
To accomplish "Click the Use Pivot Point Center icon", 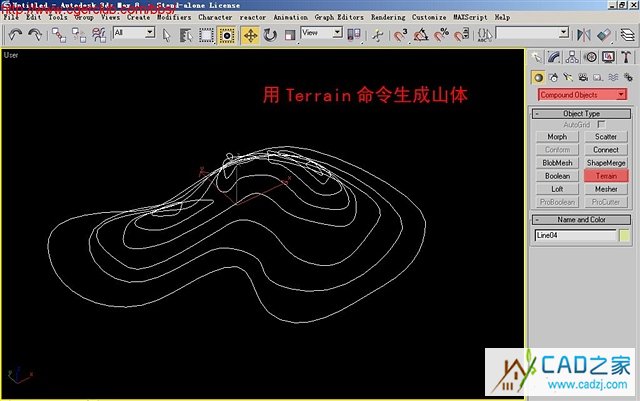I will click(353, 35).
